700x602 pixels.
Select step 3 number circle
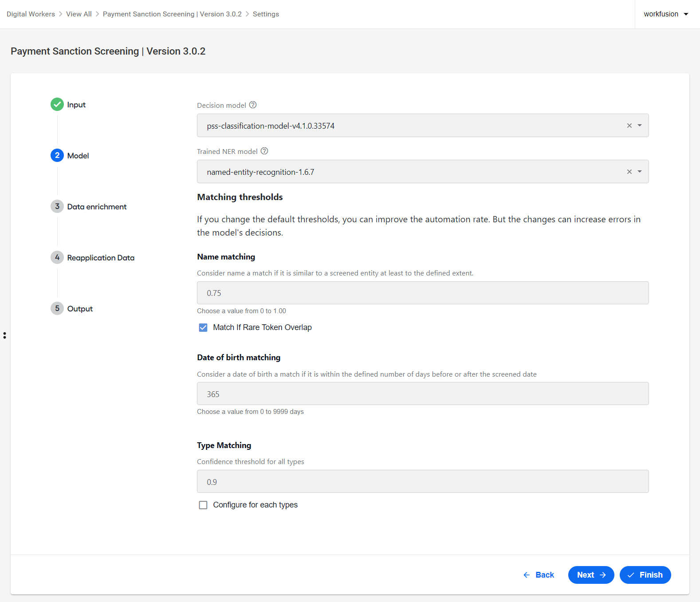tap(57, 206)
